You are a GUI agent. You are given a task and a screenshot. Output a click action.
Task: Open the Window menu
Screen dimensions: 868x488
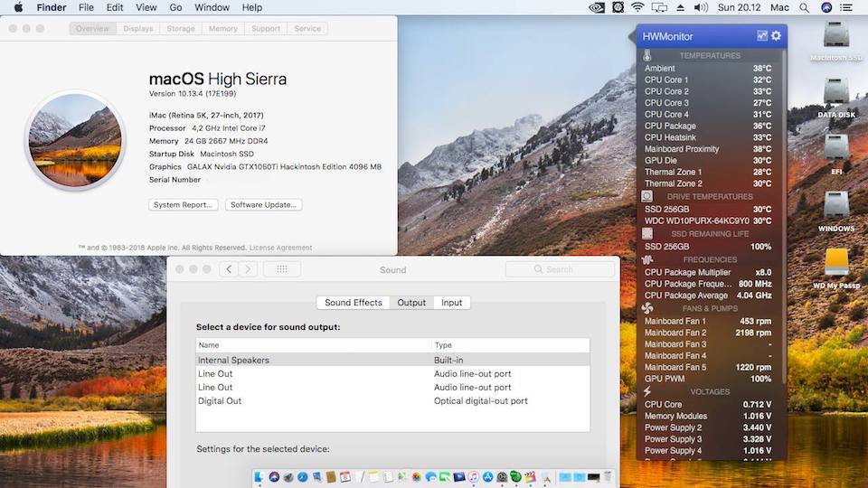212,8
